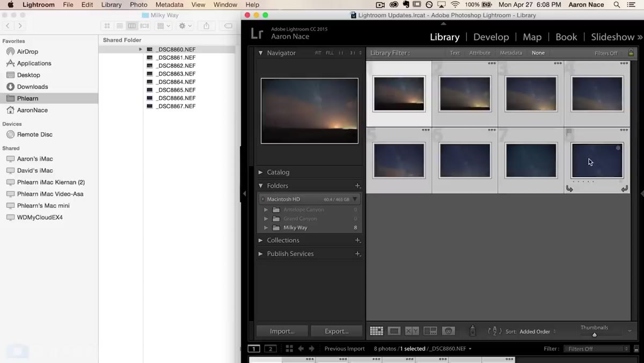The height and width of the screenshot is (363, 644).
Task: Toggle Library Filter lock icon
Action: [631, 53]
